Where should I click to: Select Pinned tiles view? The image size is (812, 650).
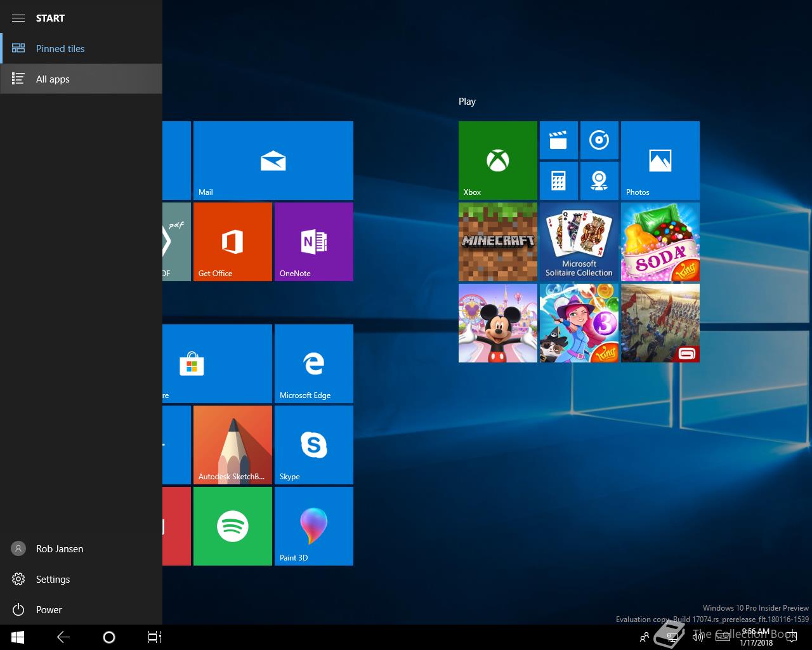click(x=81, y=48)
